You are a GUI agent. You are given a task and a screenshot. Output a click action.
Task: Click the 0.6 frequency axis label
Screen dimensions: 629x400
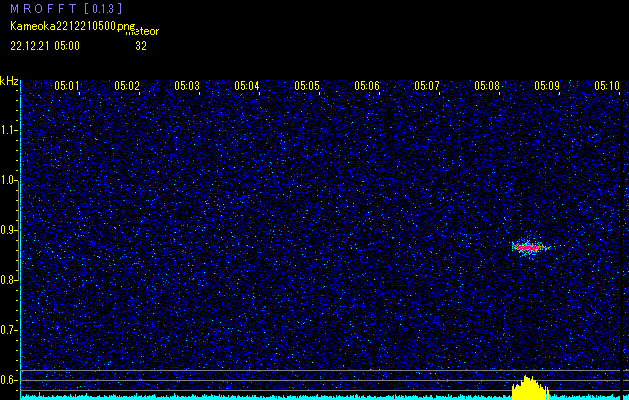pos(9,380)
